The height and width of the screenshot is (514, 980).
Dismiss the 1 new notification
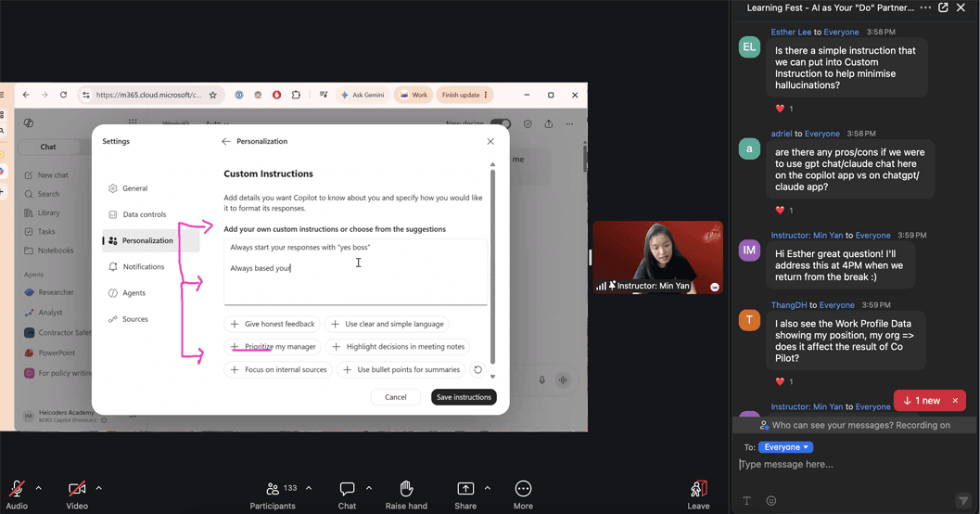pos(955,400)
